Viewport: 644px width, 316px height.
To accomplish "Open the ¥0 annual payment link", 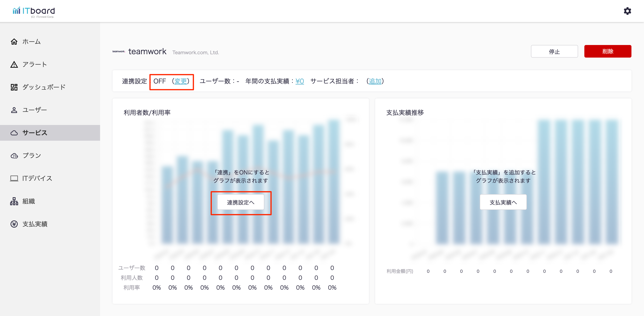I will (x=299, y=81).
